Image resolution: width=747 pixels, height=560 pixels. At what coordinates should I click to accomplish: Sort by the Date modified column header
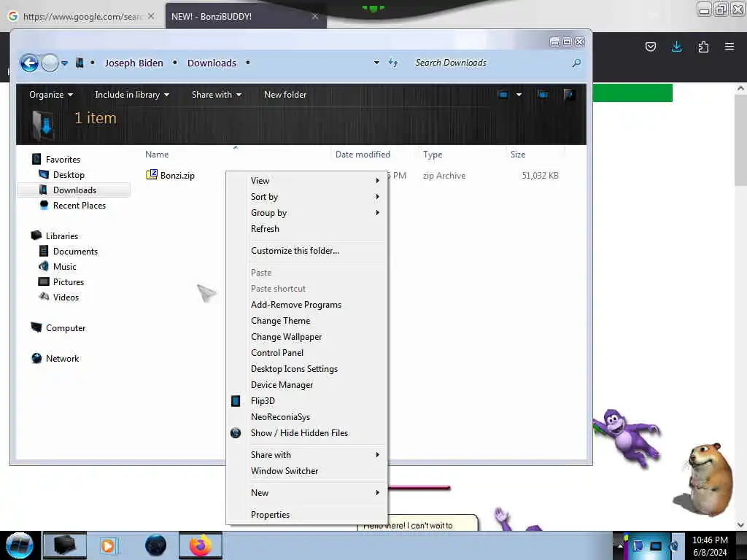363,155
